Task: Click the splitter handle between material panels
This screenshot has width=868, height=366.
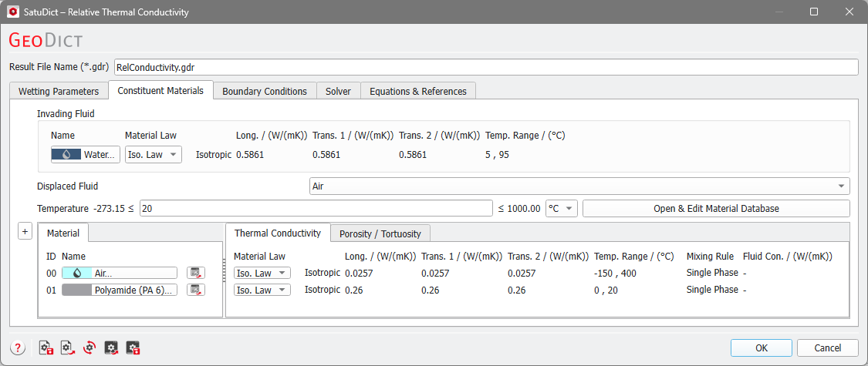Action: 225,273
